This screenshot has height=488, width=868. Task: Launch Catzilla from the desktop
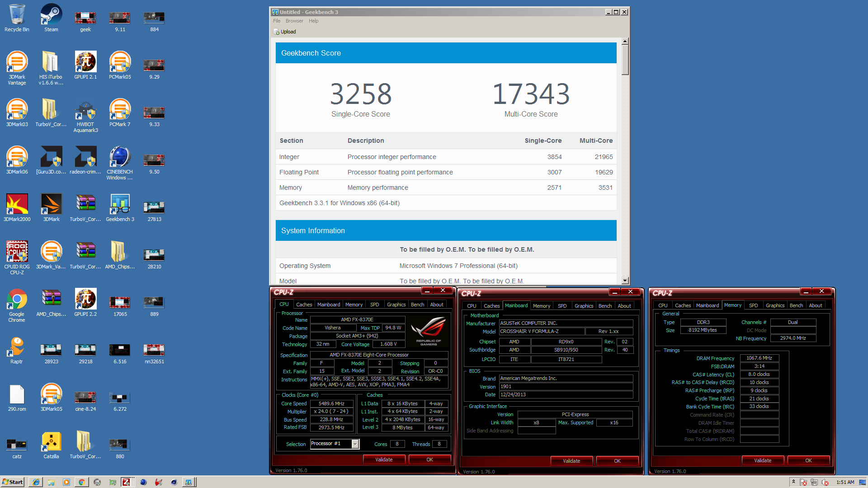(51, 445)
